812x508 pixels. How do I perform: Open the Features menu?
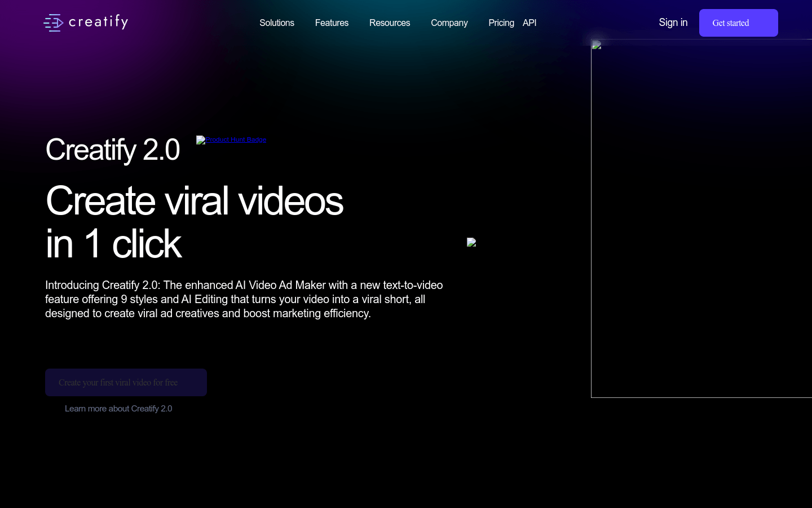point(332,23)
